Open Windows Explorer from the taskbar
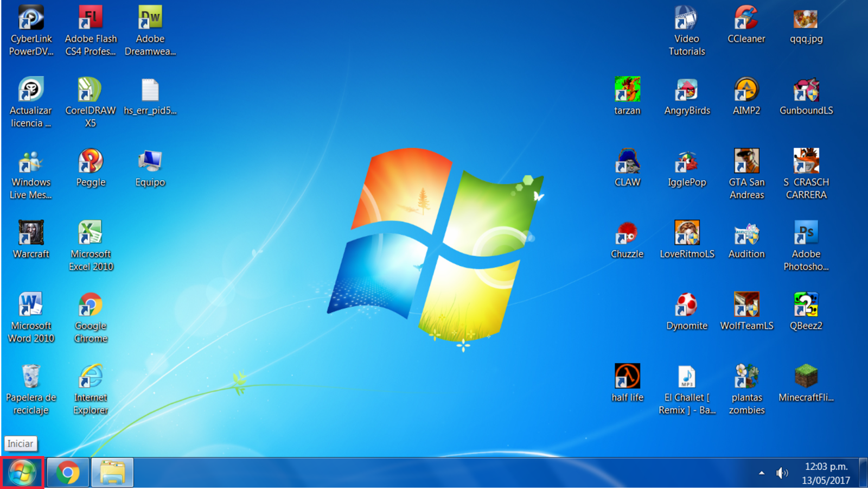This screenshot has height=489, width=868. pos(112,473)
